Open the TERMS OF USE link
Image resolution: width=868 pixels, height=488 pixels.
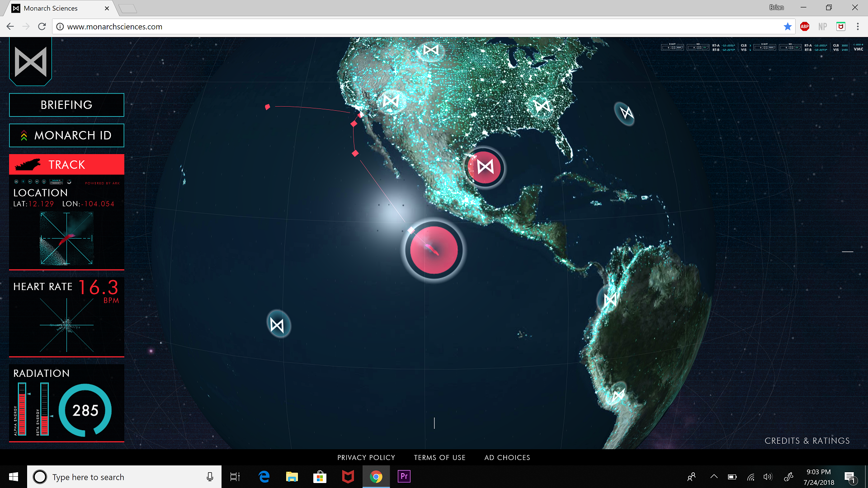(439, 458)
